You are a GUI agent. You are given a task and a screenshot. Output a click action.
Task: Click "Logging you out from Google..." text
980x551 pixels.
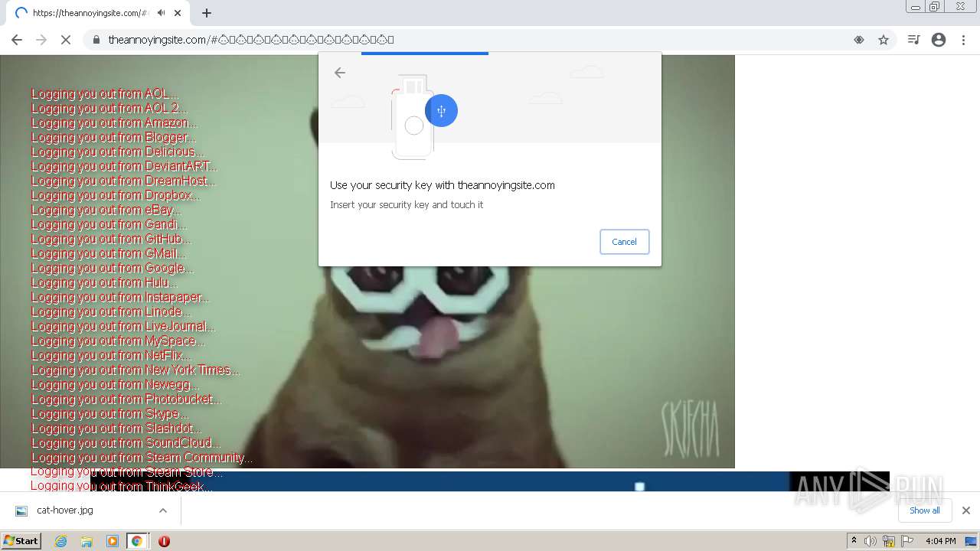[112, 269]
